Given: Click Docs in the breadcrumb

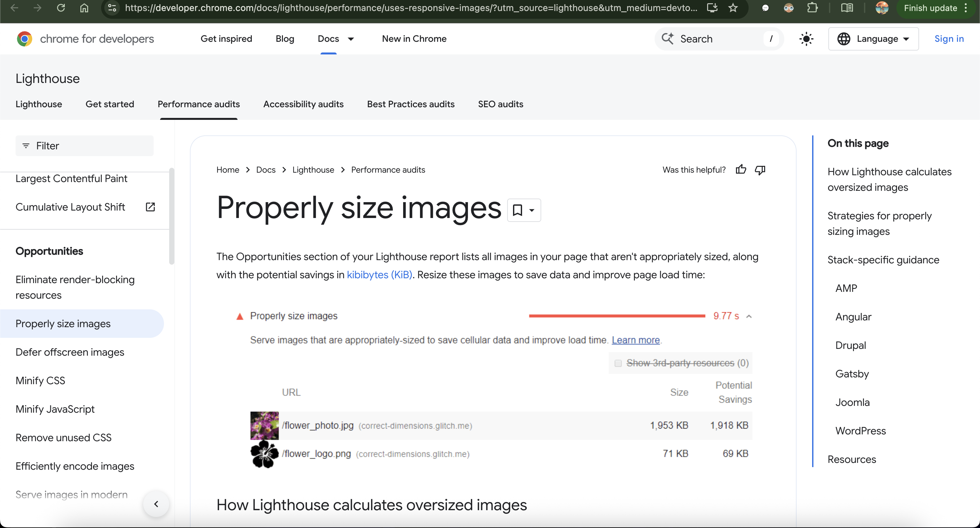Looking at the screenshot, I should tap(266, 170).
